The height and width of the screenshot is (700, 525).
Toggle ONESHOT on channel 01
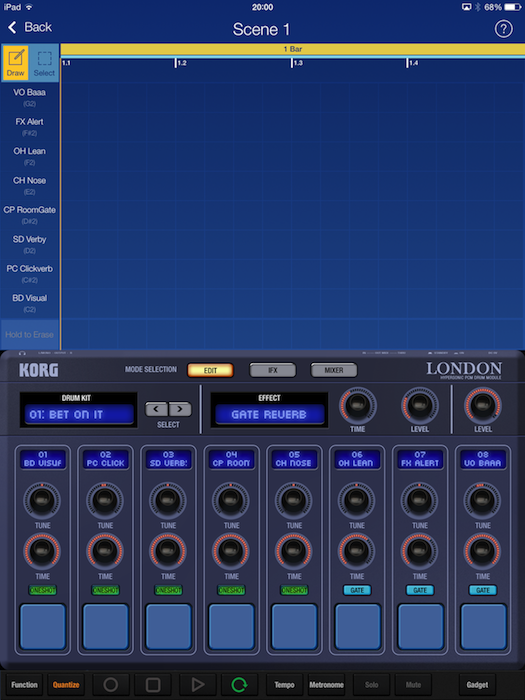(x=42, y=590)
